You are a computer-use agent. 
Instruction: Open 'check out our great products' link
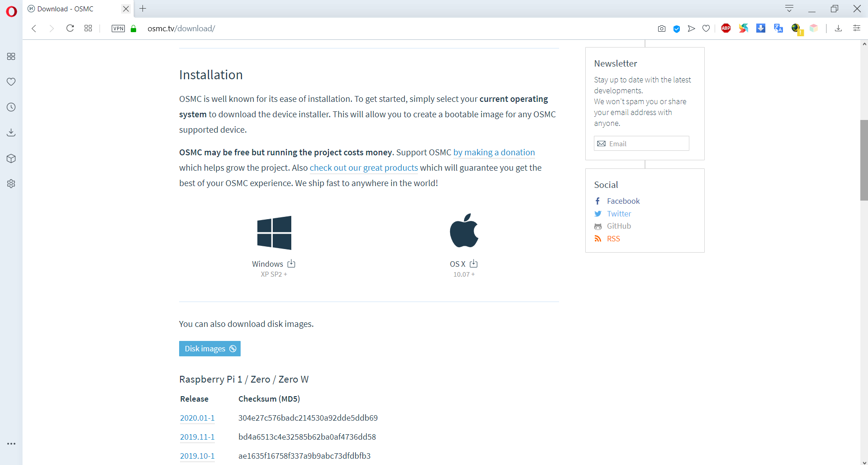tap(364, 168)
